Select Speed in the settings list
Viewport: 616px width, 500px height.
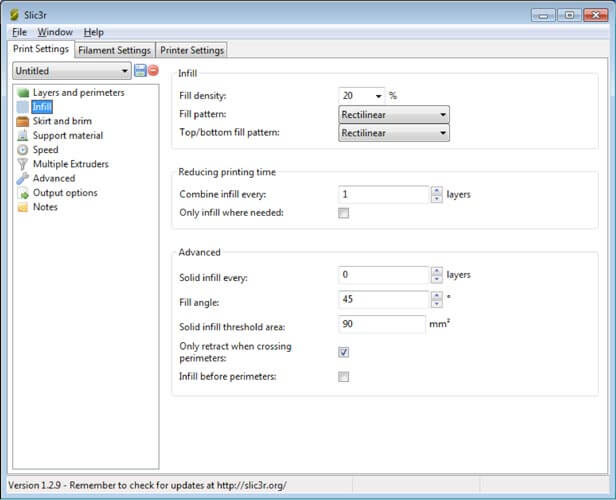pos(46,150)
